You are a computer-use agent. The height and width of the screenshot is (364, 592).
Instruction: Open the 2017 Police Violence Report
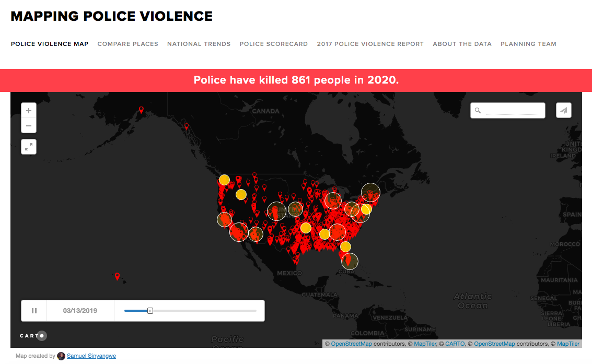(370, 44)
